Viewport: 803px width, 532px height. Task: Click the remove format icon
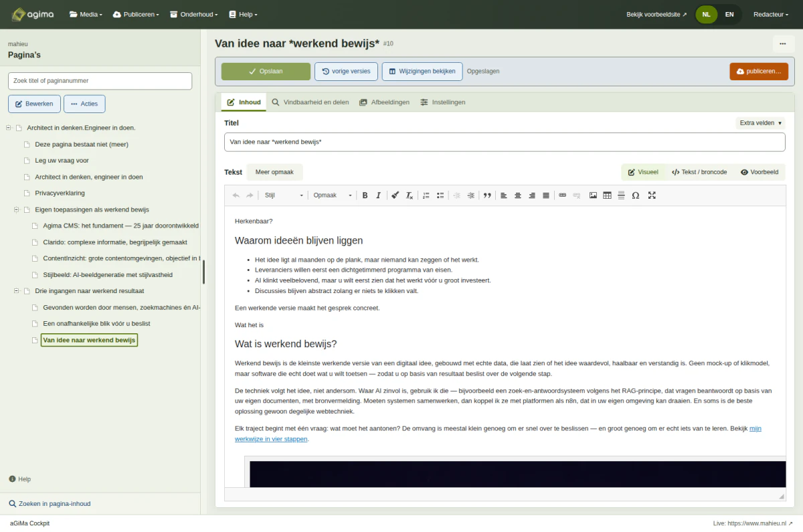(410, 195)
